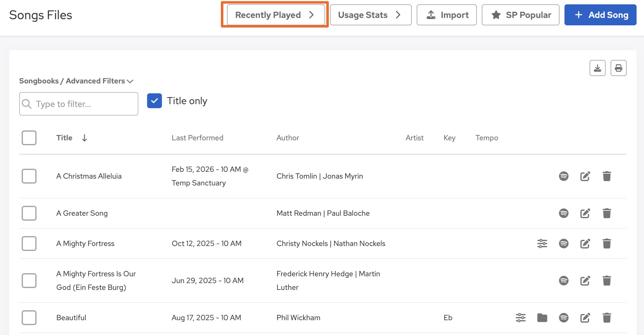Screen dimensions: 644x335
Task: Check the select-all checkbox in the header
Action: (x=29, y=138)
